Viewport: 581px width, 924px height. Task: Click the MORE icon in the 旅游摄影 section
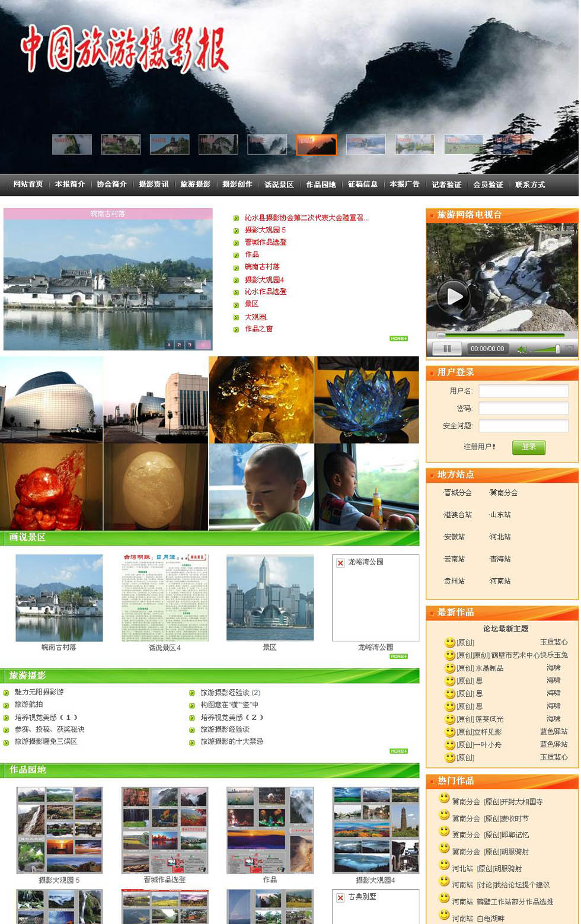[x=398, y=751]
